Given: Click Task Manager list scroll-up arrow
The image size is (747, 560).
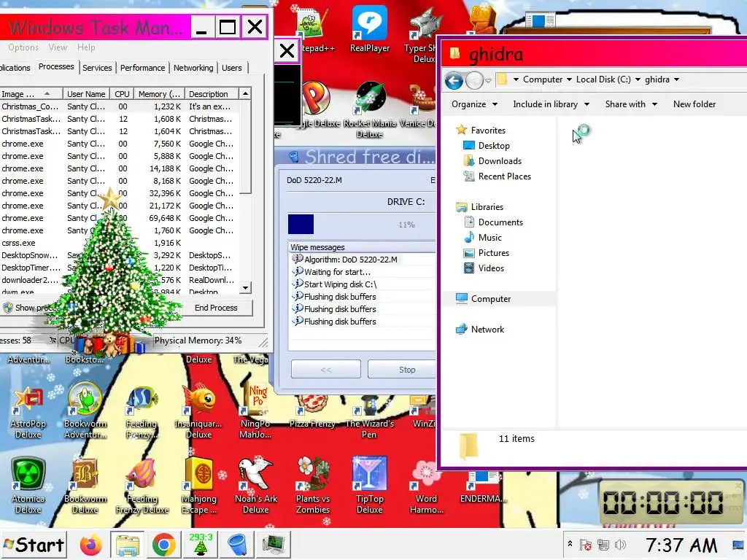Looking at the screenshot, I should pyautogui.click(x=245, y=94).
